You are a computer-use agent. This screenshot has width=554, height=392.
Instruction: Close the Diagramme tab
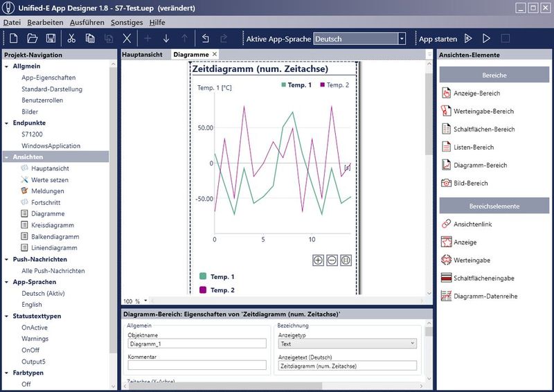[x=215, y=54]
